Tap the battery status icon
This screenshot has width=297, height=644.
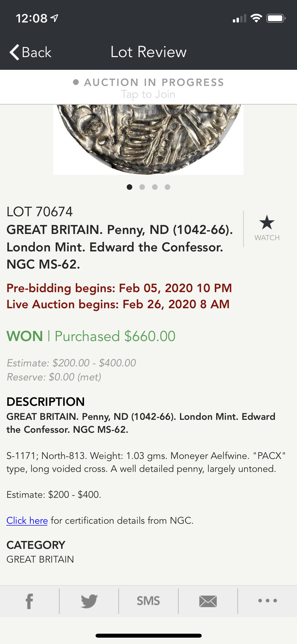pyautogui.click(x=276, y=18)
